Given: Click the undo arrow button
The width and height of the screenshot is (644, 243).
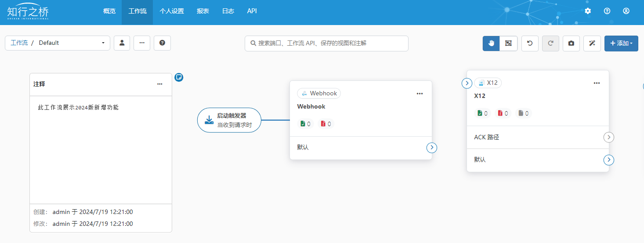Looking at the screenshot, I should (x=530, y=43).
